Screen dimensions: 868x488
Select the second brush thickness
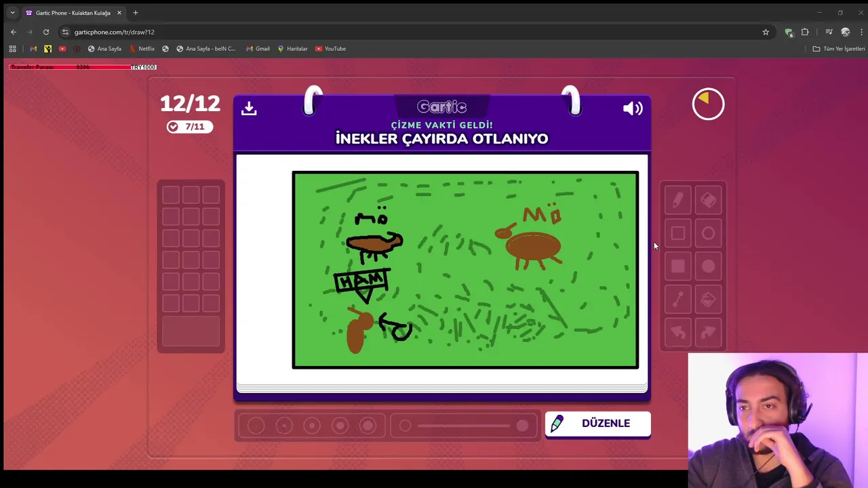pos(284,426)
